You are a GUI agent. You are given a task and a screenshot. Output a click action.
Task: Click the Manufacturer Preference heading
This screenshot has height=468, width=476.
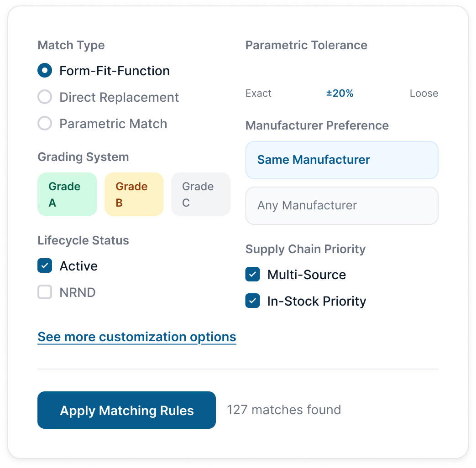pos(317,125)
